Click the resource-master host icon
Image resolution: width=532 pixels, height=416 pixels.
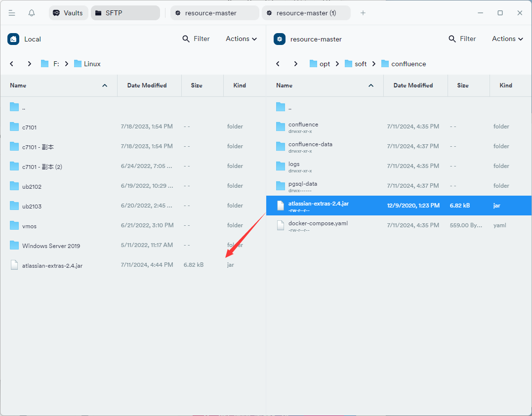click(280, 39)
